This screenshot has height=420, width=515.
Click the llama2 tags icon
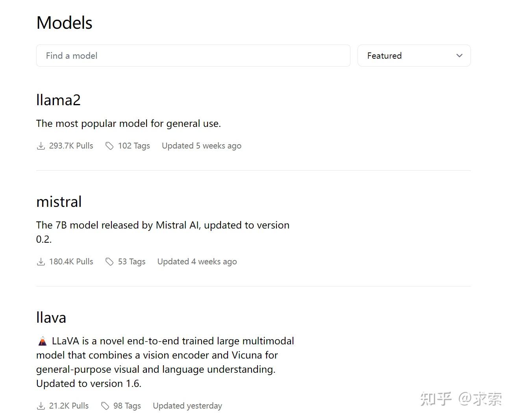point(109,146)
